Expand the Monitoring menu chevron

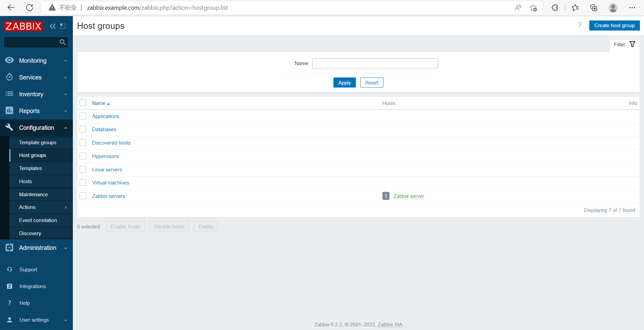click(x=66, y=61)
